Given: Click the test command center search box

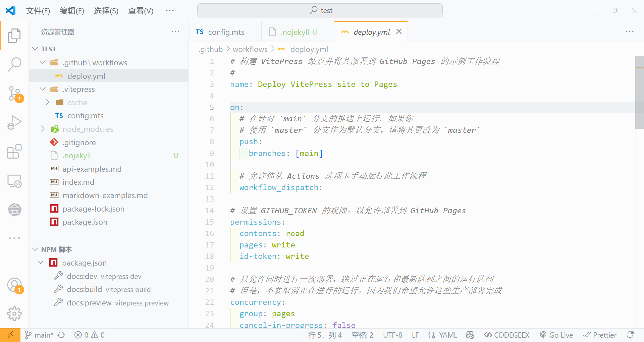Looking at the screenshot, I should (320, 10).
